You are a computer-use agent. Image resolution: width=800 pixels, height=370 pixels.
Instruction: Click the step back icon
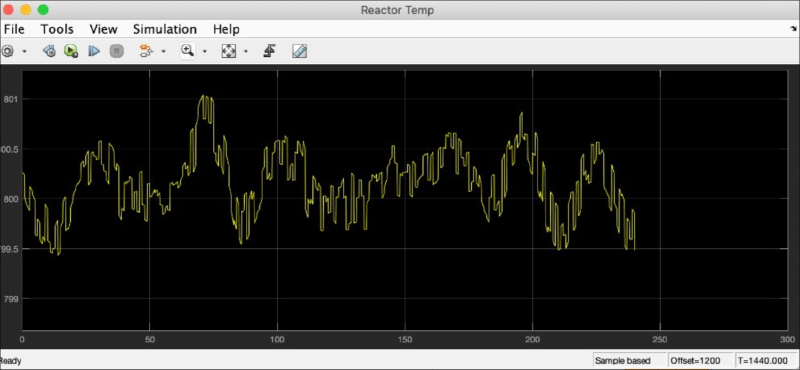(49, 51)
